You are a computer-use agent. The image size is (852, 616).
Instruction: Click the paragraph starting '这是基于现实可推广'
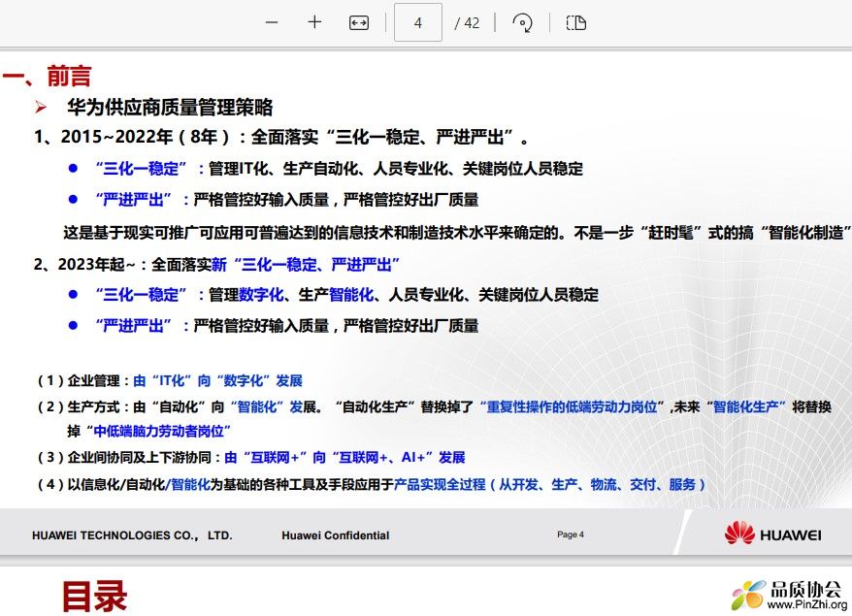point(457,233)
